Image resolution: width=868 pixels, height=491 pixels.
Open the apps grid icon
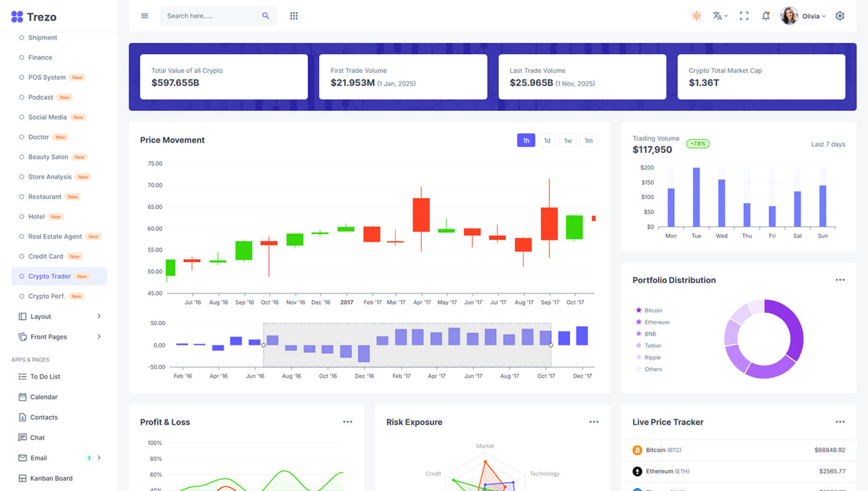[x=294, y=16]
